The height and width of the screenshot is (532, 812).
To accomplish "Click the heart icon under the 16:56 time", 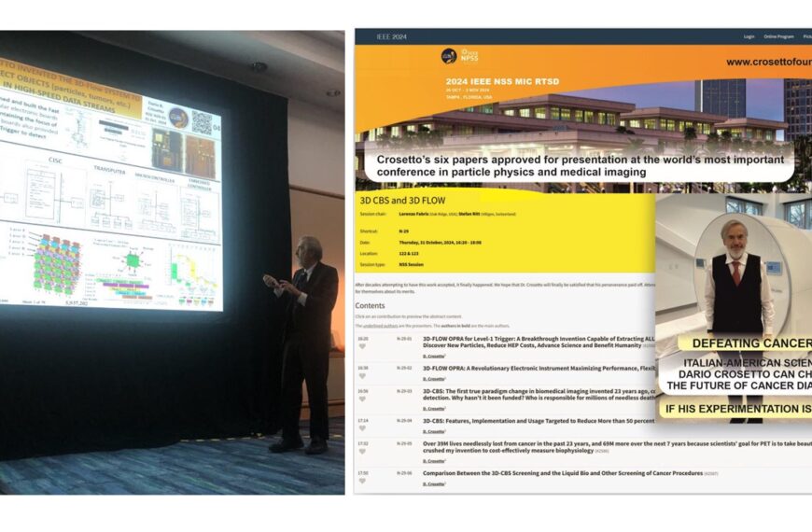I will [362, 399].
